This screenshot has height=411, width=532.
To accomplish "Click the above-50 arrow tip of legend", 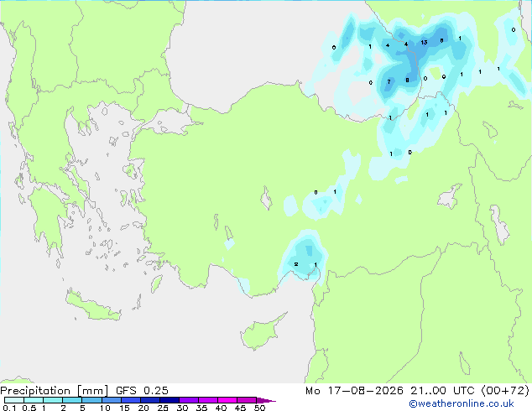I will click(266, 400).
